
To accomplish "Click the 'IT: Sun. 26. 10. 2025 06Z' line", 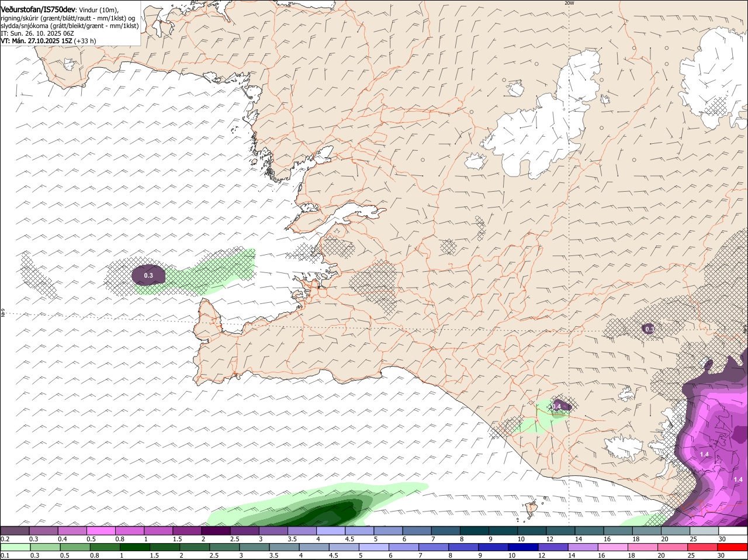I will pos(37,33).
